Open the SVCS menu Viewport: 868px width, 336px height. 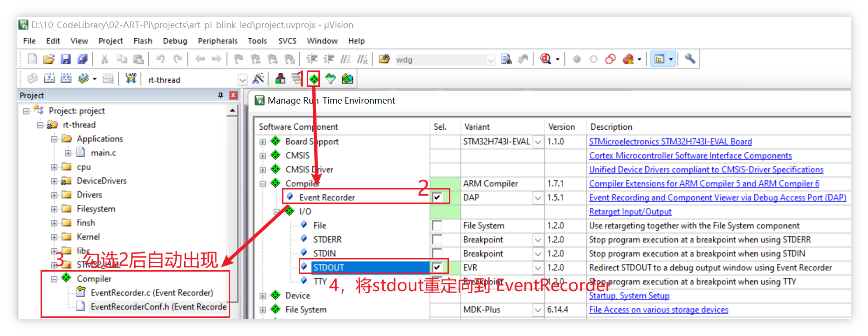tap(287, 41)
